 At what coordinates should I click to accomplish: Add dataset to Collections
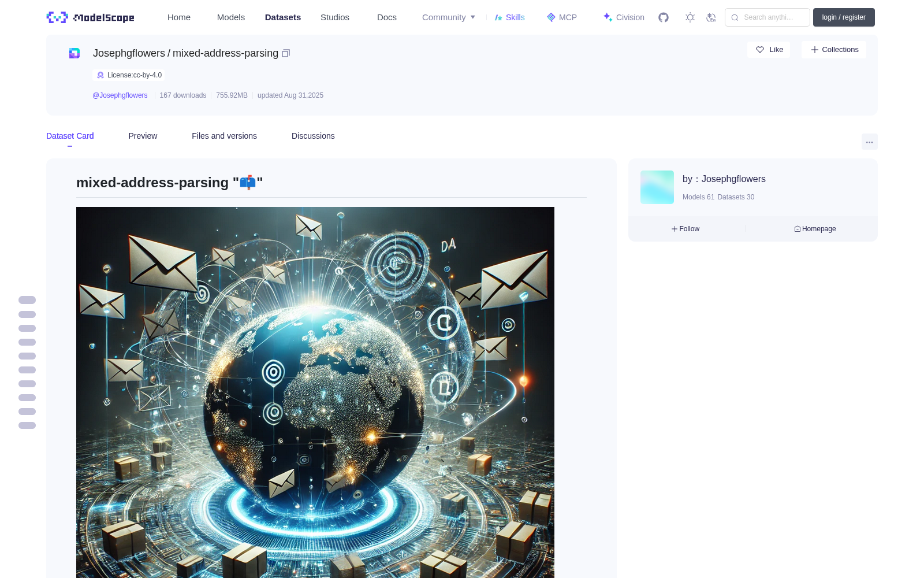pos(834,50)
